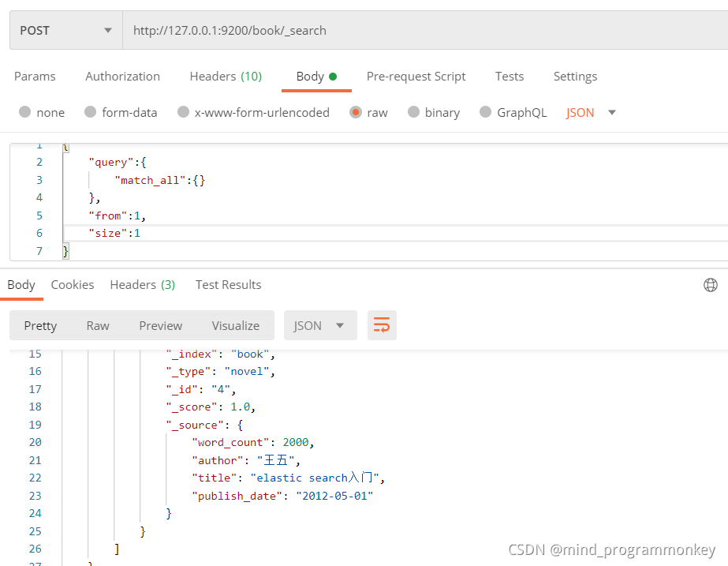Open the response Headers (3) tab

click(143, 285)
